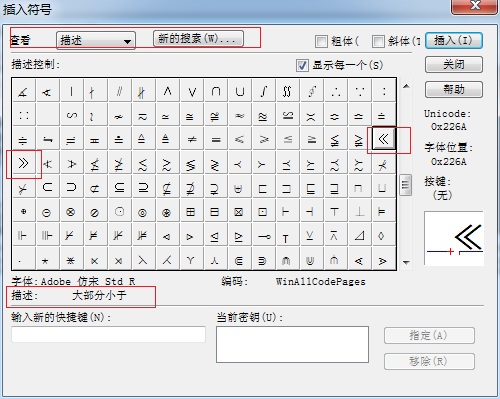The image size is (500, 399).
Task: Enable the 斜体 italic checkbox
Action: 378,41
